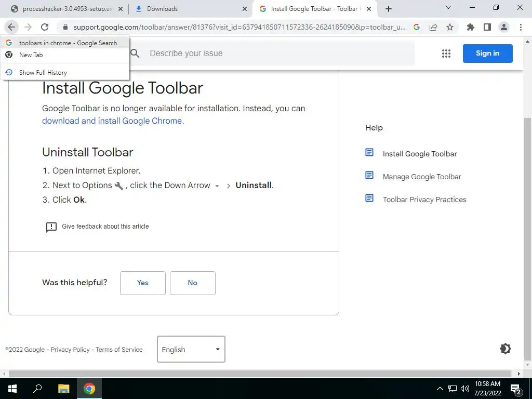
Task: Click the search magnifier icon in help bar
Action: point(135,54)
